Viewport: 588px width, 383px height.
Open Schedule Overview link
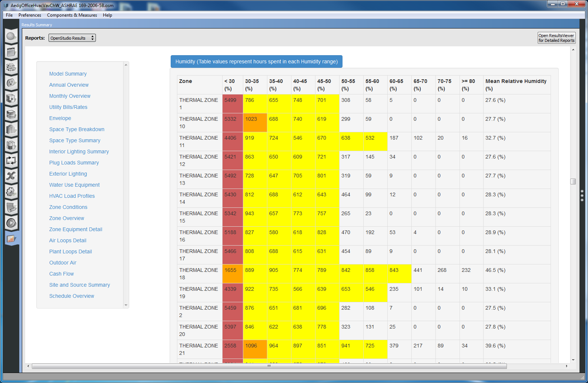71,296
